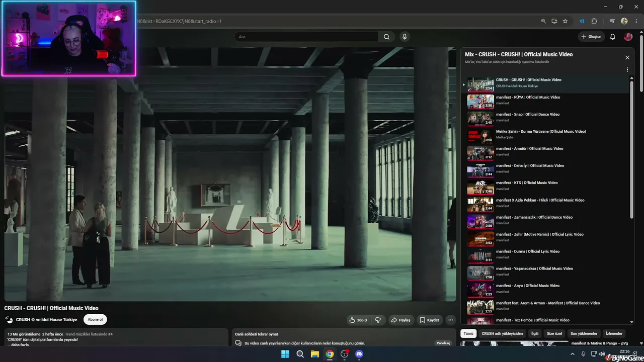Click the Paylaş share button

click(401, 320)
